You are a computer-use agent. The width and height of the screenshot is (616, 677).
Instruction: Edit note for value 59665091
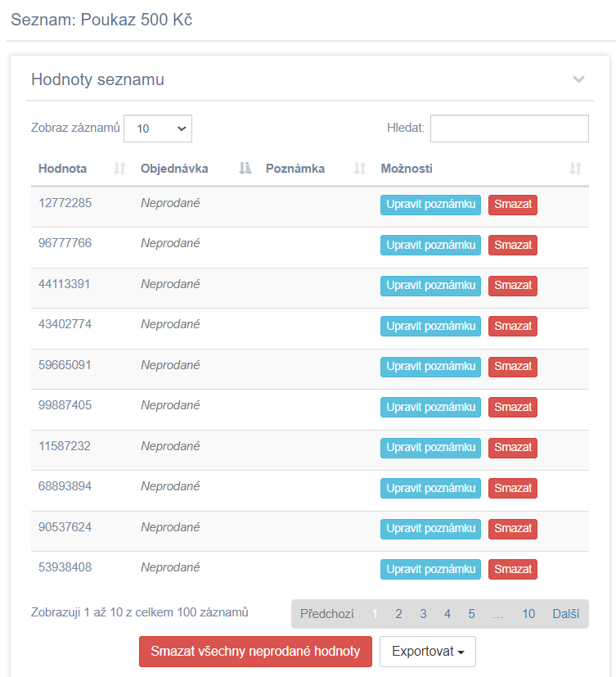pyautogui.click(x=430, y=367)
